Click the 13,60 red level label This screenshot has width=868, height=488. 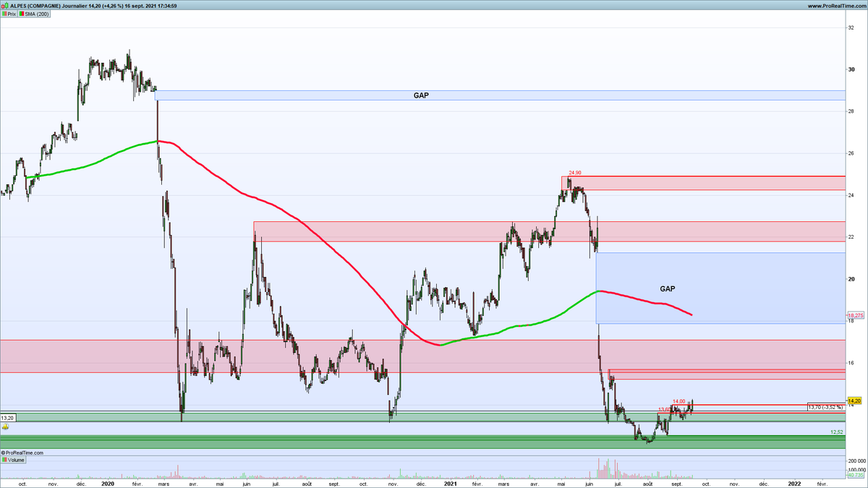[x=664, y=410]
